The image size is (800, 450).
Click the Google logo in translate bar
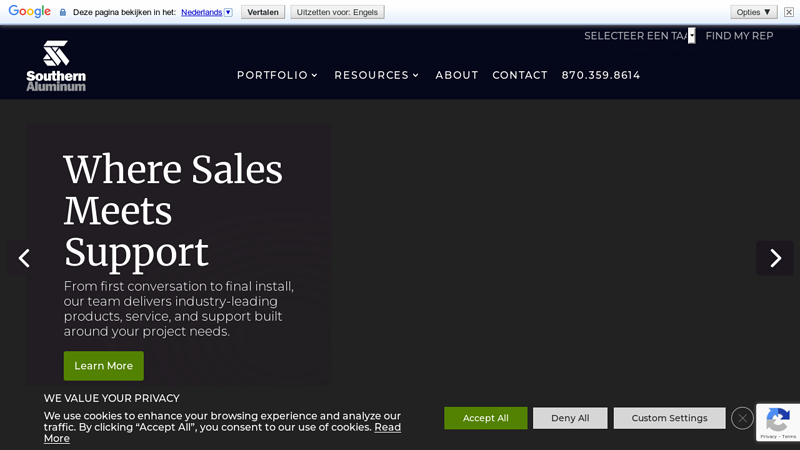(30, 12)
